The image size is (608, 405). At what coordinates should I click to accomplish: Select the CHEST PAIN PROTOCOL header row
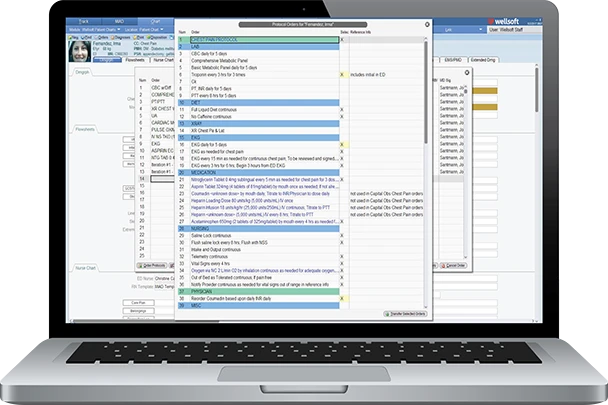(x=259, y=40)
